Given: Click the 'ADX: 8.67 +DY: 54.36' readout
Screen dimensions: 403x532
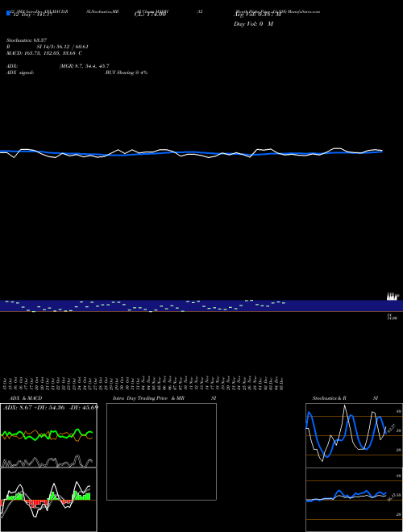Looking at the screenshot, I should [x=35, y=407].
